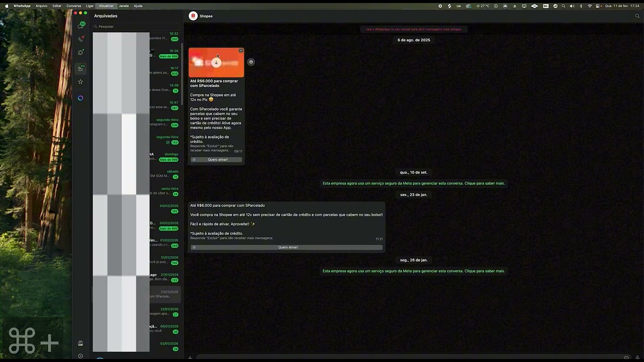This screenshot has width=644, height=362.
Task: Open the Conversa menu
Action: click(73, 6)
